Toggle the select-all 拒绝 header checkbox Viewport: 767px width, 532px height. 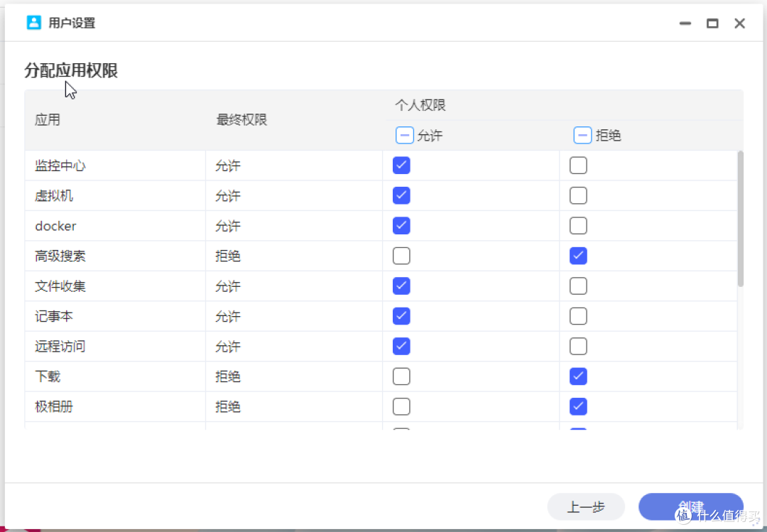(x=582, y=135)
